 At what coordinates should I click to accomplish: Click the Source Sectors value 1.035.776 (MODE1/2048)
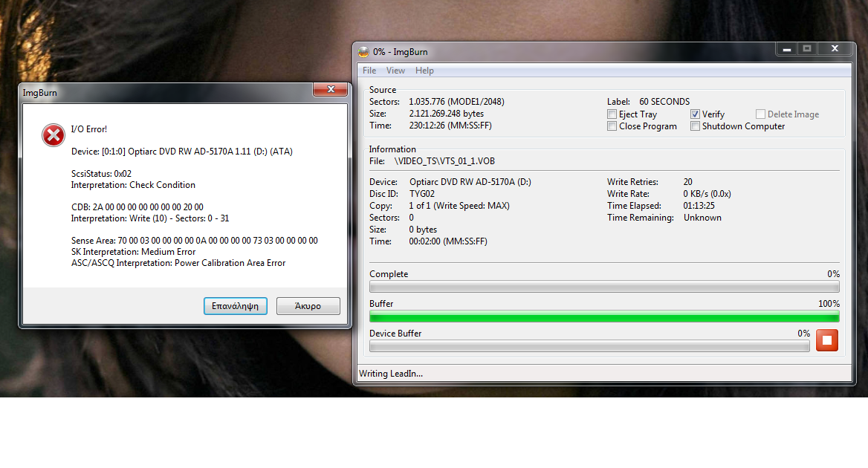click(456, 102)
